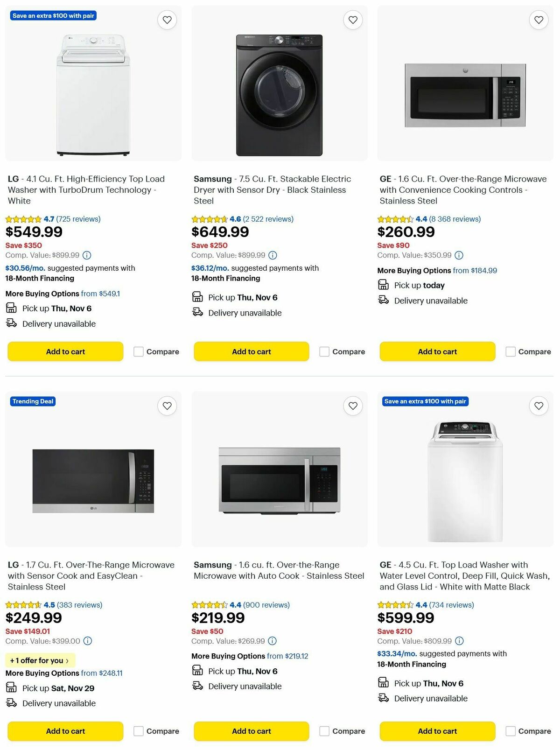Screen dimensions: 560x750
Task: Enable Compare for the GE top load washer
Action: tap(510, 731)
